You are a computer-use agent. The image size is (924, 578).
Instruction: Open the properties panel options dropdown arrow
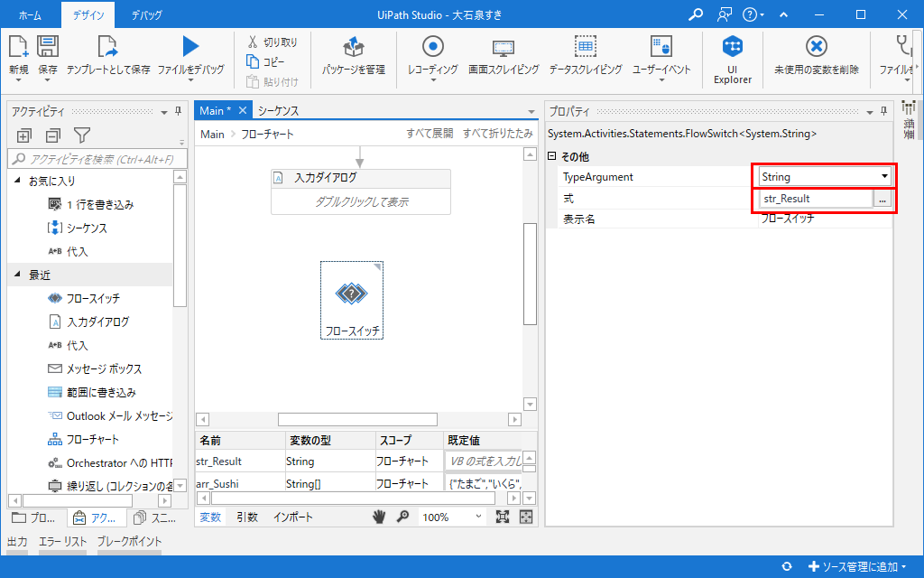tap(869, 112)
